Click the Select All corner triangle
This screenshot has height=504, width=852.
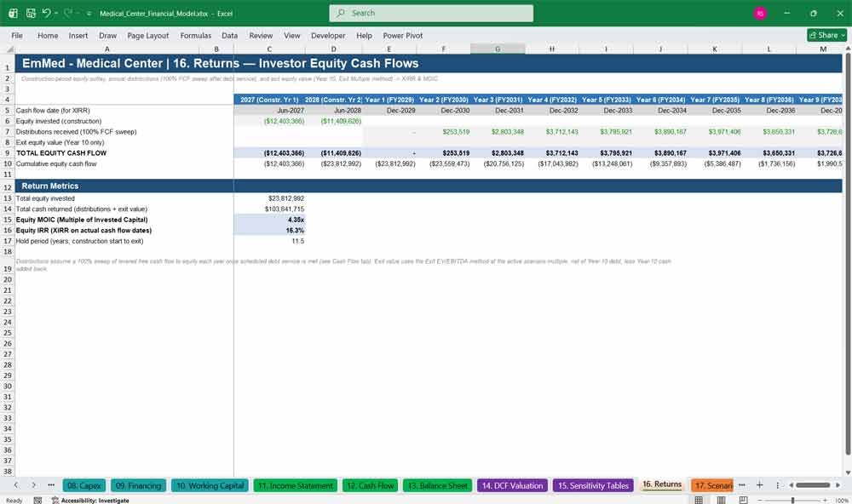(x=9, y=49)
